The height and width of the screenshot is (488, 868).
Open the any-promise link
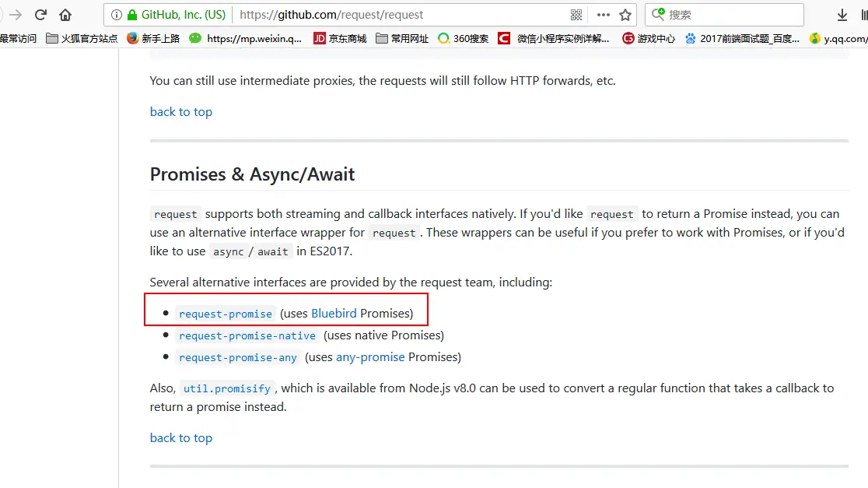pos(370,357)
